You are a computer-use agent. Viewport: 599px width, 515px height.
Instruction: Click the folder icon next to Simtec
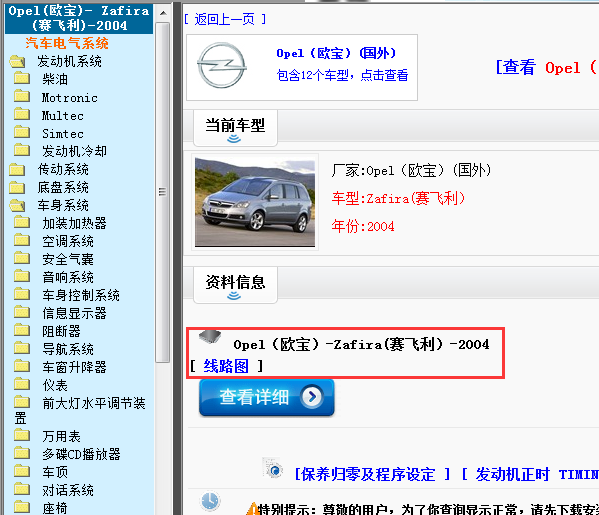pyautogui.click(x=22, y=132)
